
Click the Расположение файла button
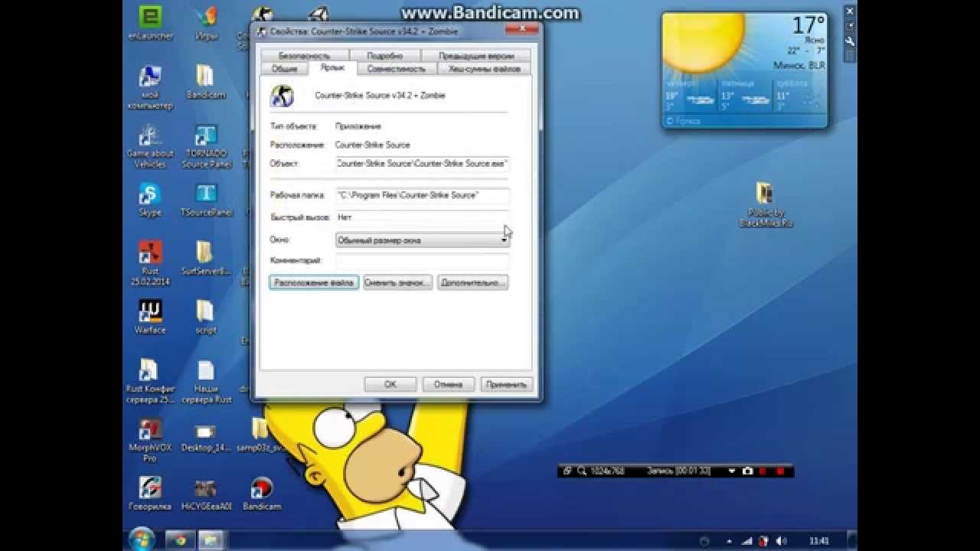[314, 282]
